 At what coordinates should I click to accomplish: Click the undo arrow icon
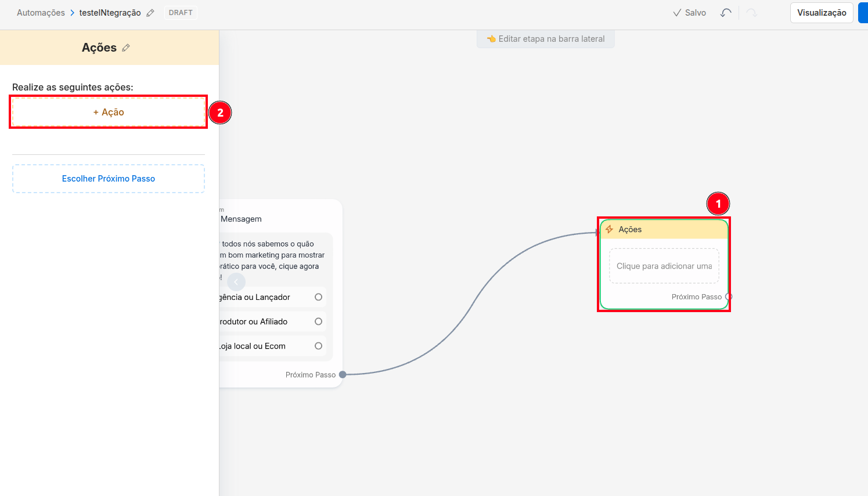(726, 13)
